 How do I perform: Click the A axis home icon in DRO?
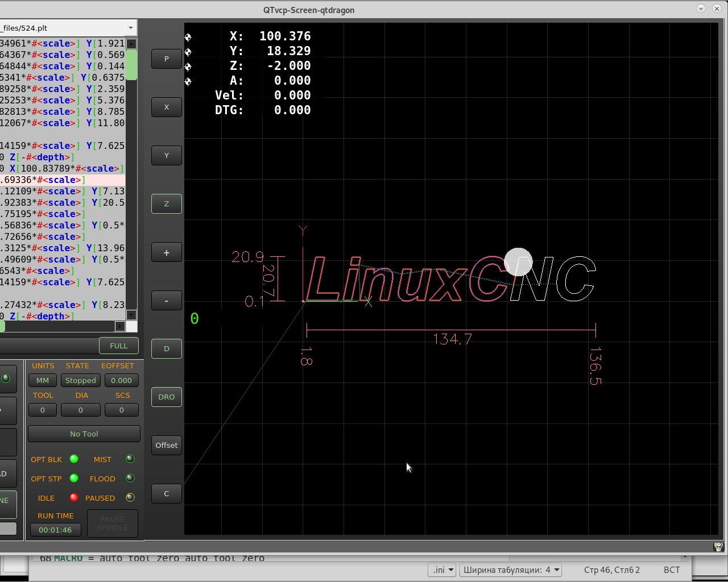click(x=188, y=81)
